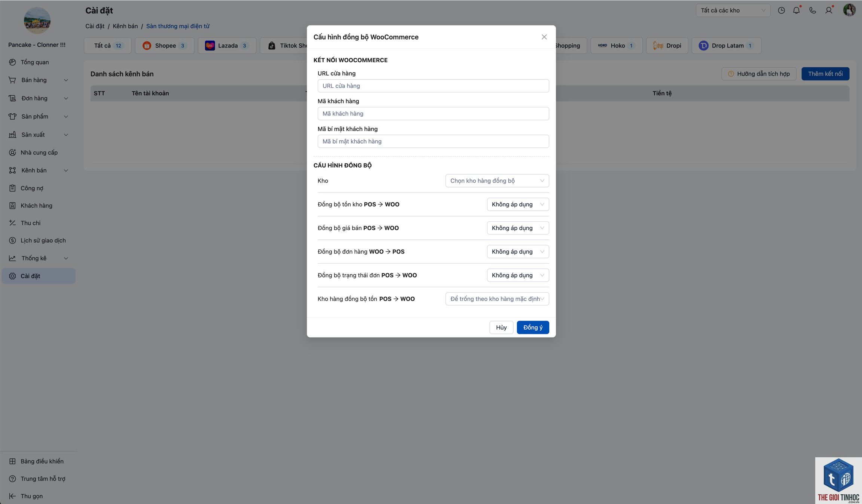Open Hướng dẫn tích hợp guide button
The height and width of the screenshot is (504, 862).
tap(759, 74)
